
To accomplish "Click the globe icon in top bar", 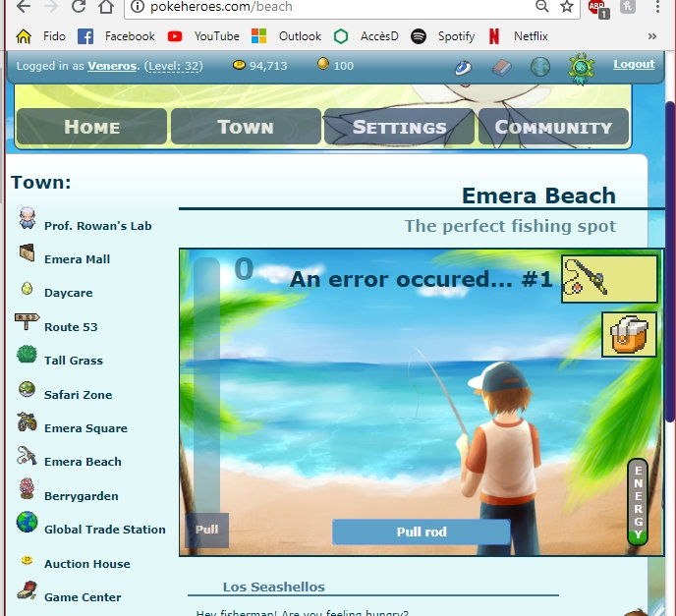I will 540,67.
